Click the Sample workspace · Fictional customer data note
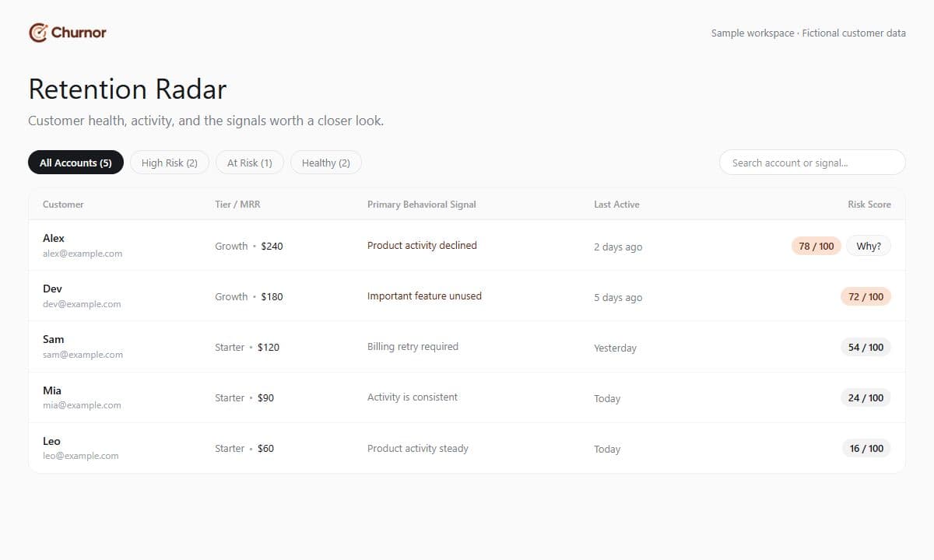The image size is (934, 560). [809, 33]
